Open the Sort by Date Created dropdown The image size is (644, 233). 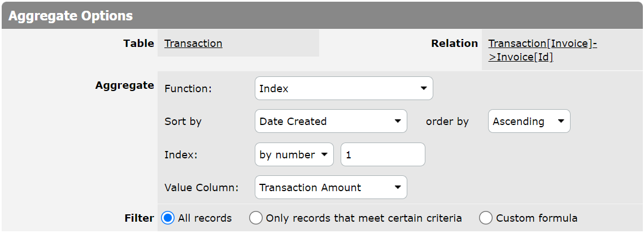coord(330,122)
